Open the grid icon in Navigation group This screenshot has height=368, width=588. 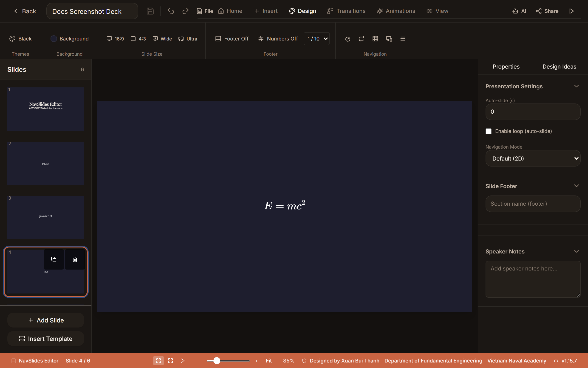[375, 39]
